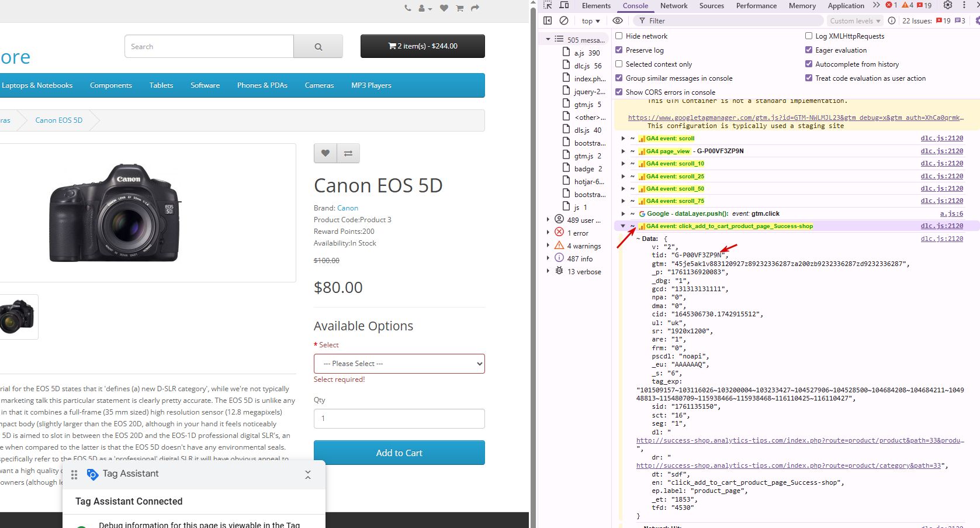Expand the 13 verbose group in sidebar
This screenshot has height=528, width=980.
click(x=548, y=271)
